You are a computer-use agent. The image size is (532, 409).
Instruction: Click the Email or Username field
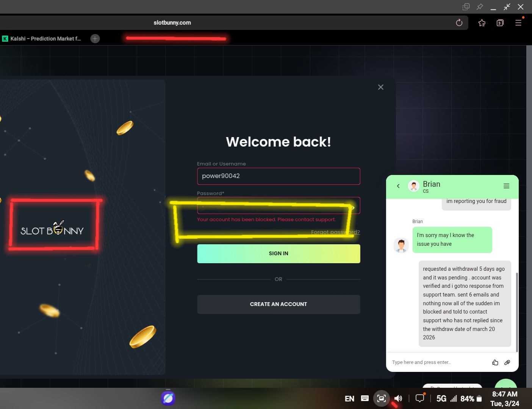point(278,176)
